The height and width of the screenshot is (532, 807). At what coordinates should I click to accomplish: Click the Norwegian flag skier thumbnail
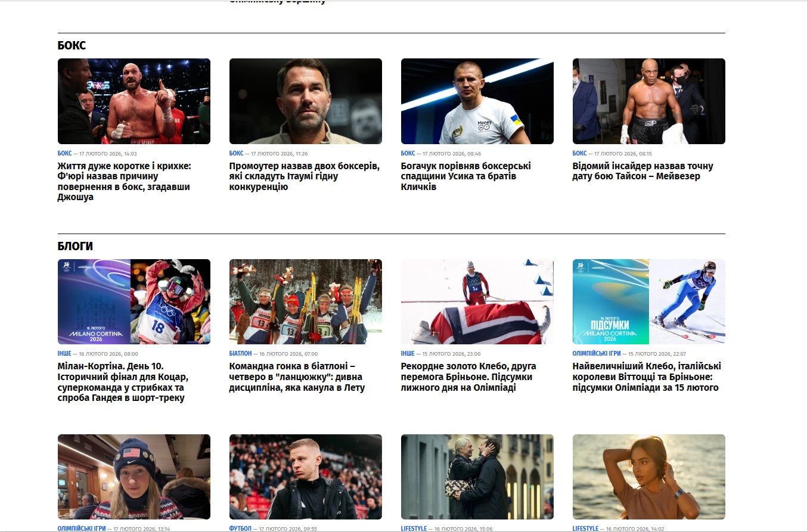click(477, 301)
